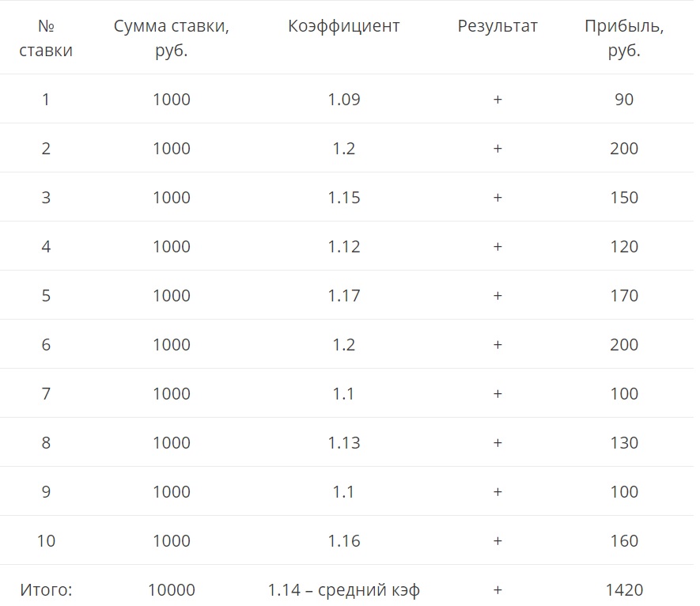Select the "№ ставки" header cell
Viewport: 700px width, 606px height.
click(46, 38)
